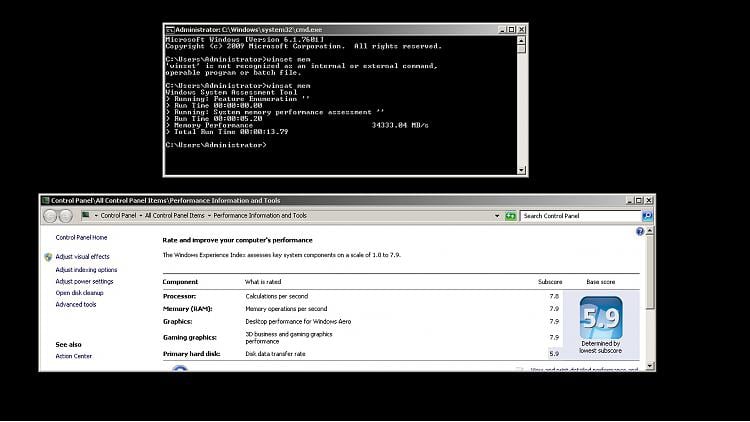Select the Graphics: row label
750x422 pixels.
[x=177, y=322]
